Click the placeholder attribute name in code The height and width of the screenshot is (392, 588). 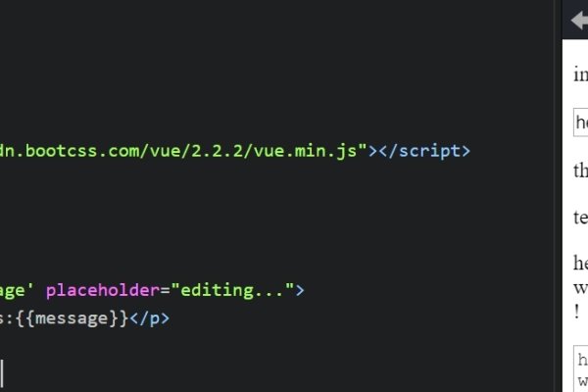103,290
